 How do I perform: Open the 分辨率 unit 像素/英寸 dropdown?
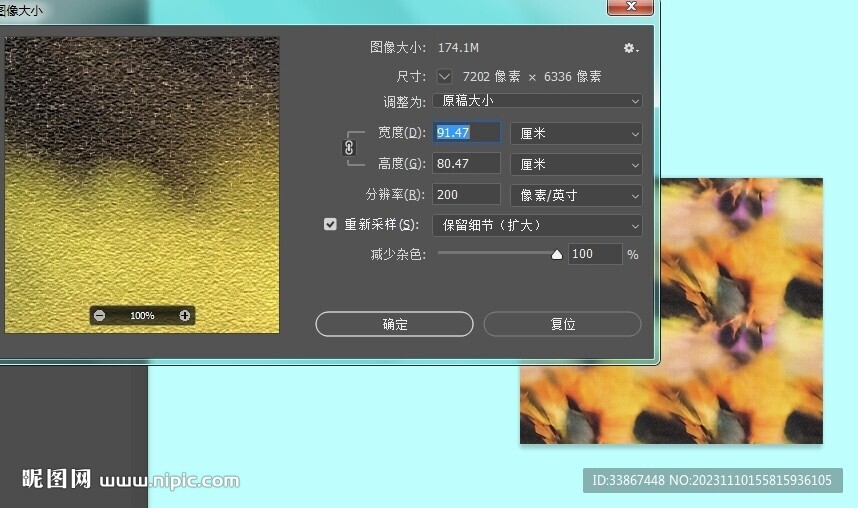pos(576,195)
